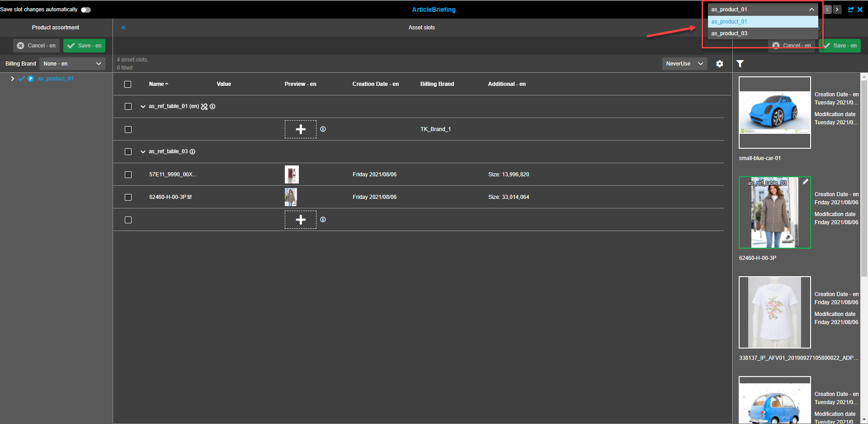Image resolution: width=868 pixels, height=424 pixels.
Task: Click the add asset plus icon for TK_Brand_1
Action: point(300,129)
